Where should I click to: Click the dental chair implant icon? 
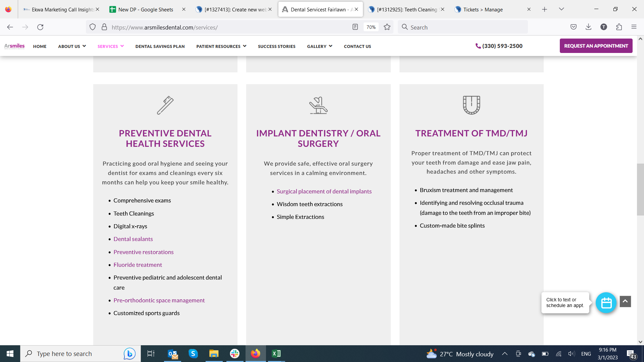(318, 105)
